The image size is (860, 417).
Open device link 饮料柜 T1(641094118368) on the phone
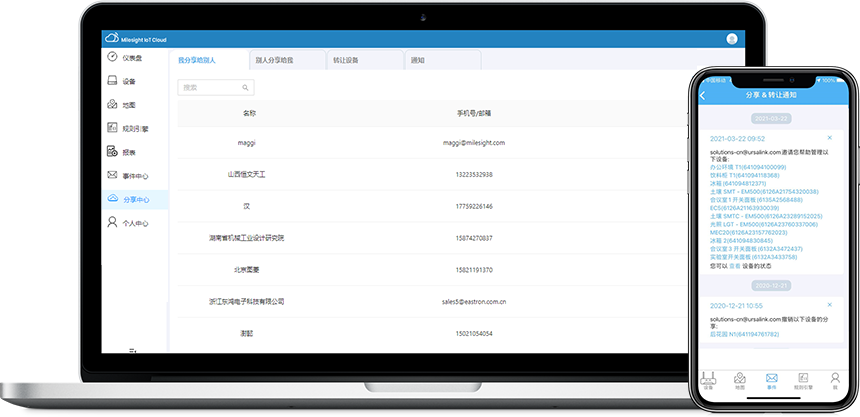pos(744,175)
